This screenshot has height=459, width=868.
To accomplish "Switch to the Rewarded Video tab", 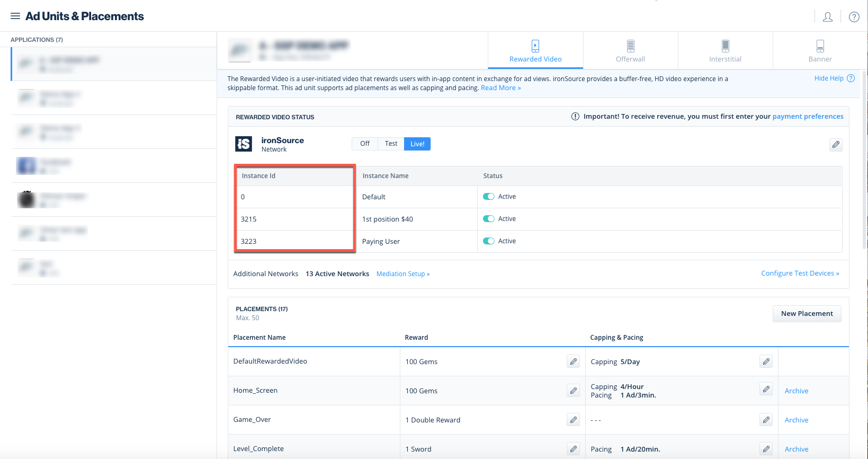I will (x=535, y=50).
